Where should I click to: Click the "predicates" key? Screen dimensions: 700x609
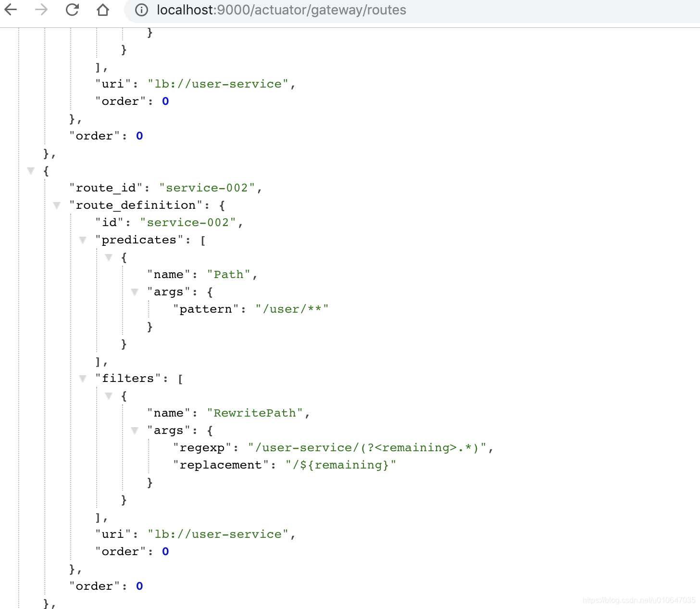coord(139,240)
